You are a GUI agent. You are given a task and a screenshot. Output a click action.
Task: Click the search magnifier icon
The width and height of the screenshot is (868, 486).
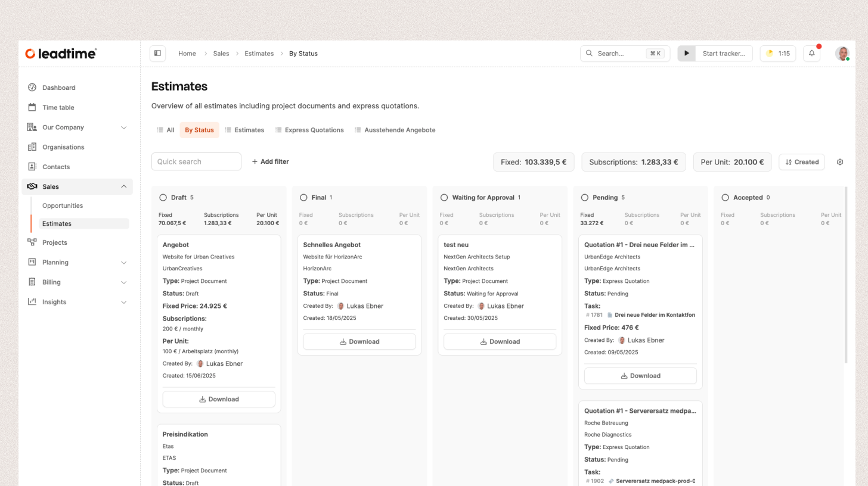590,53
